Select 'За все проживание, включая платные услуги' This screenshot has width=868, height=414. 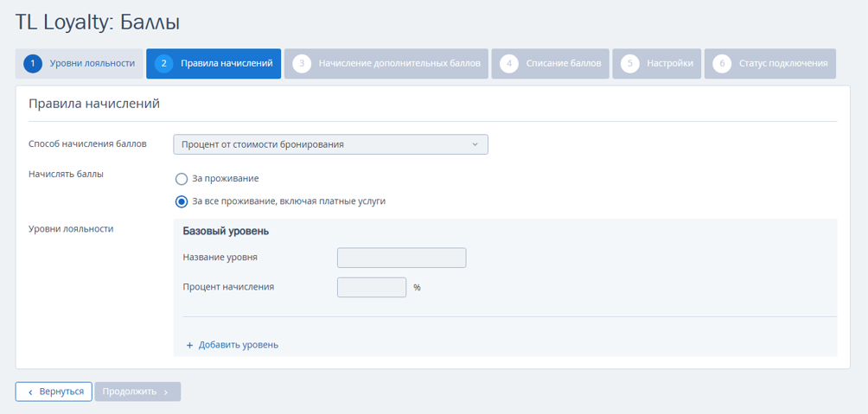pyautogui.click(x=280, y=201)
